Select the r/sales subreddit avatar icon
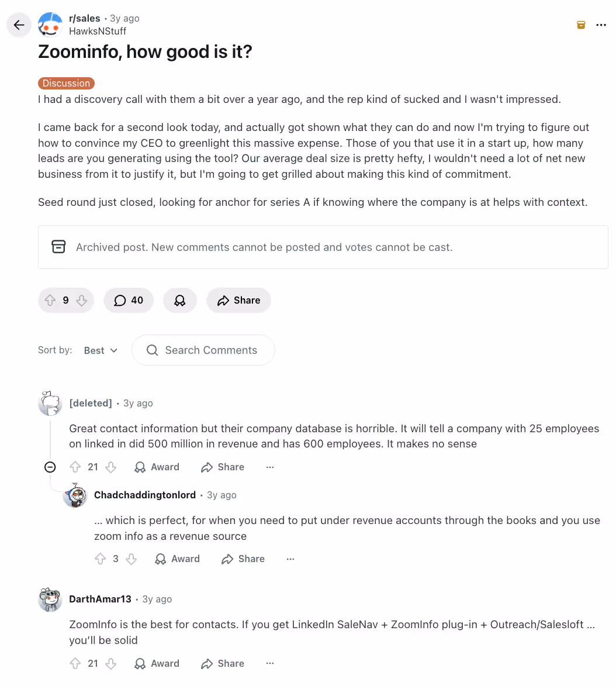The image size is (616, 689). pyautogui.click(x=50, y=25)
